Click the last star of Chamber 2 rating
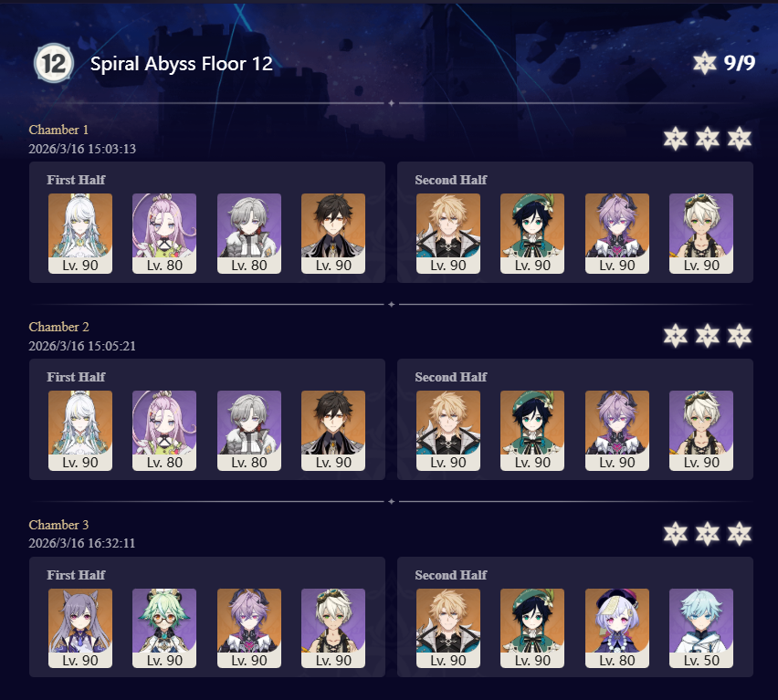778x700 pixels. tap(740, 336)
